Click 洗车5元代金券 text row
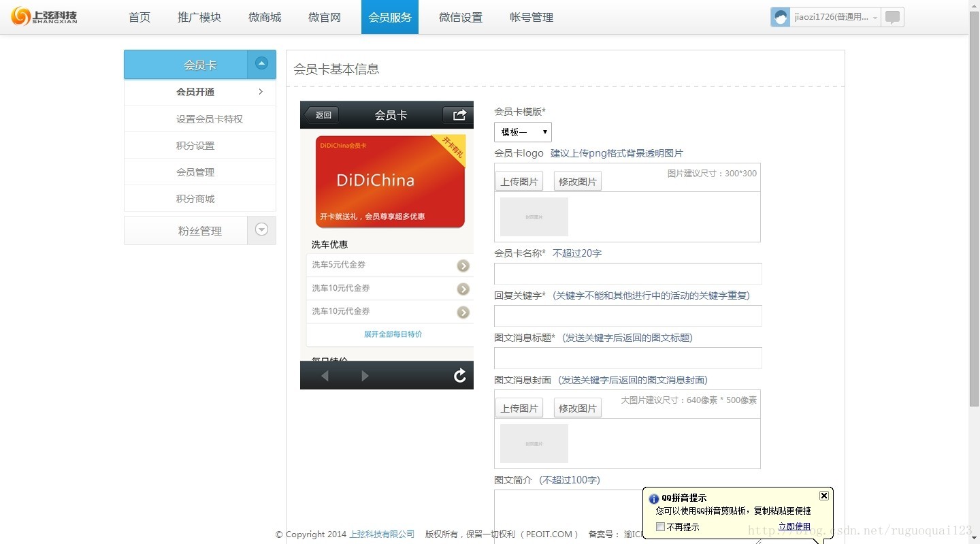Viewport: 980px width, 544px height. coord(390,266)
